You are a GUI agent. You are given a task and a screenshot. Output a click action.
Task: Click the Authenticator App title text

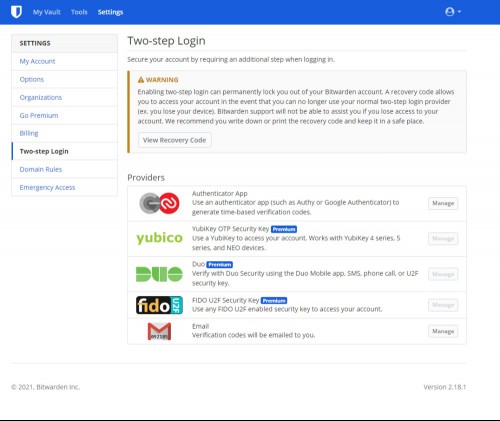click(x=220, y=193)
